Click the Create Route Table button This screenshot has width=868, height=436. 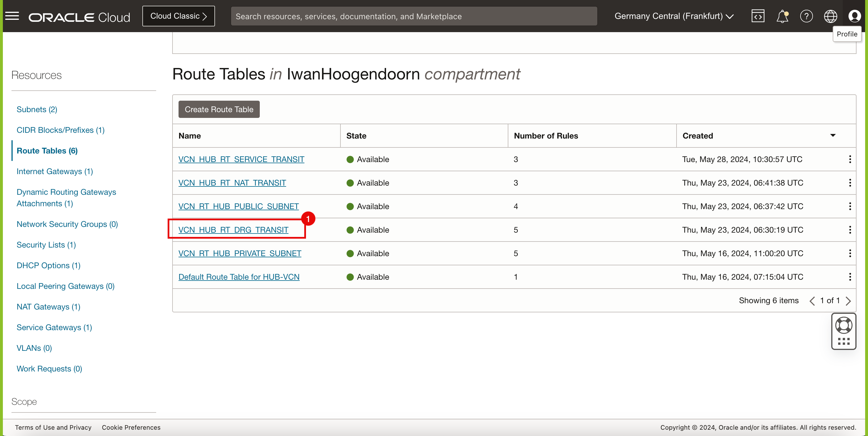point(219,109)
